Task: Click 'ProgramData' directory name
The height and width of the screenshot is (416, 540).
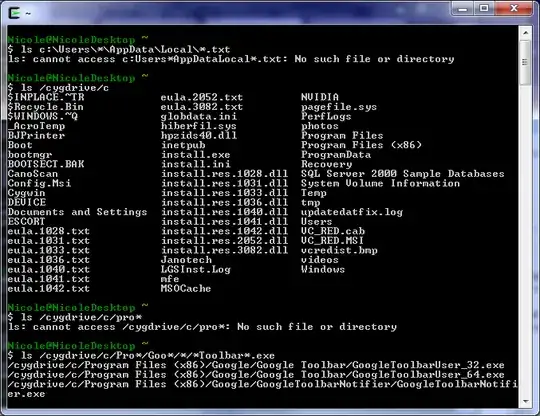Action: [x=336, y=155]
